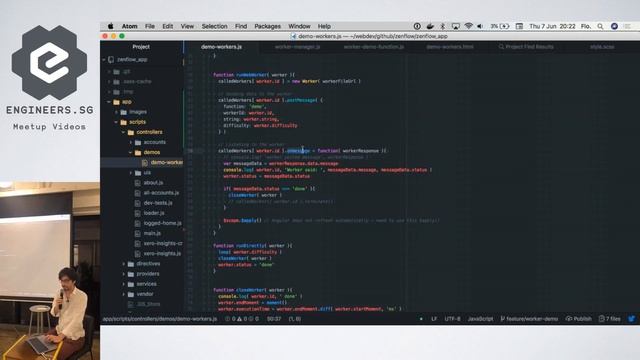Open loader.js in tree view

point(154,213)
